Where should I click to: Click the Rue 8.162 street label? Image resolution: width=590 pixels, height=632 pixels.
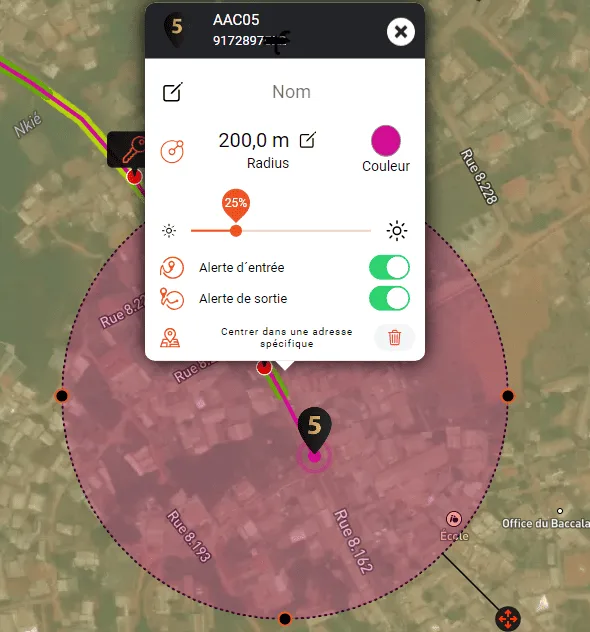[353, 541]
